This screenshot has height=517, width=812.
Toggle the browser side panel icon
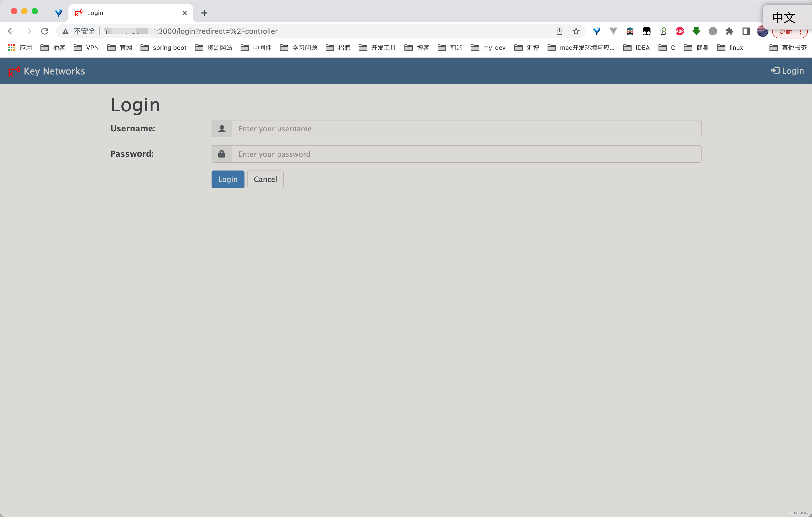tap(746, 31)
